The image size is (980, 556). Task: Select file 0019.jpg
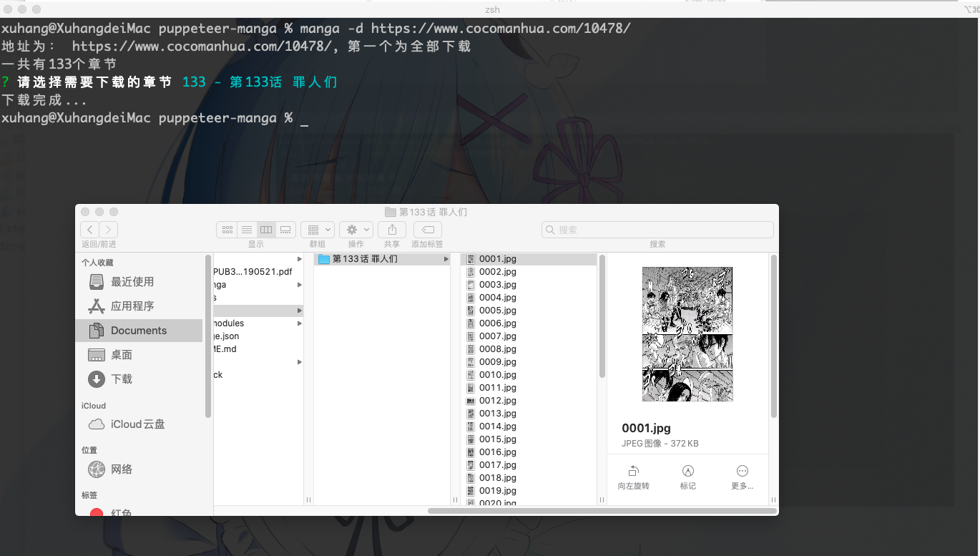[528, 491]
